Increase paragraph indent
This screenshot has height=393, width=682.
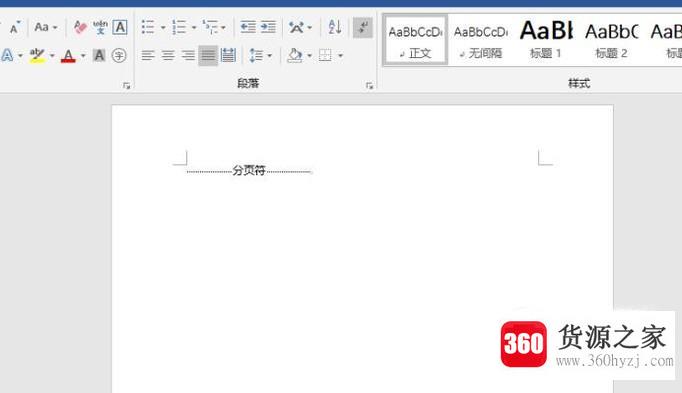tap(268, 27)
